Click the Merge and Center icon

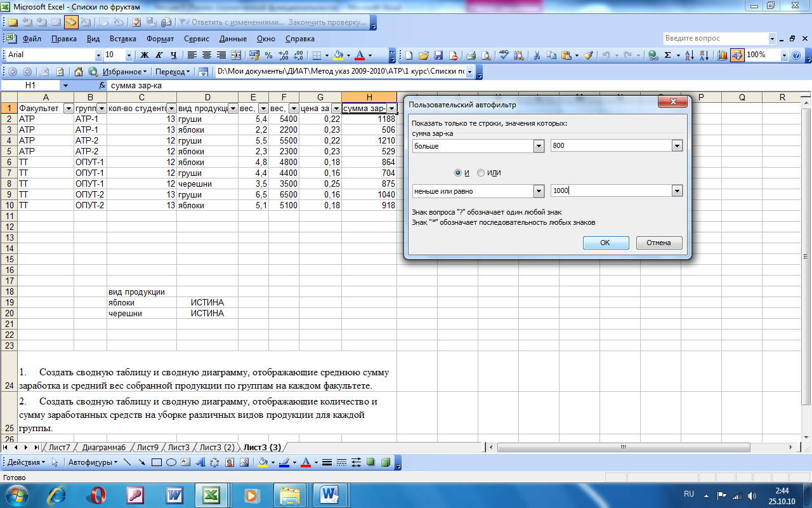236,55
